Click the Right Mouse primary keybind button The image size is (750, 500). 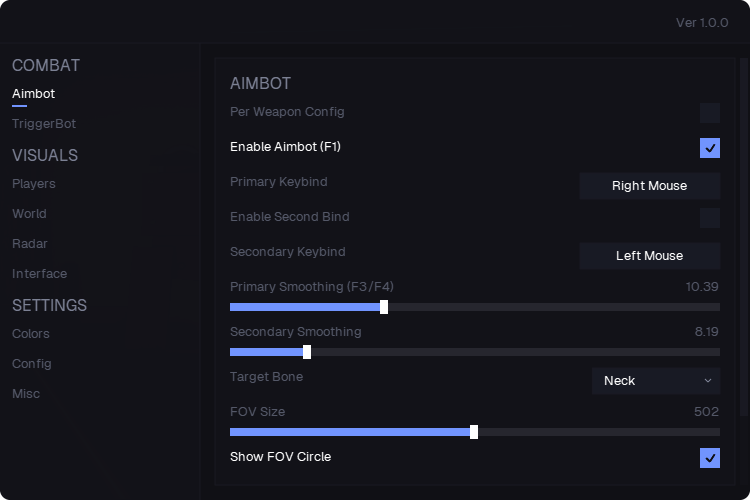(x=650, y=186)
